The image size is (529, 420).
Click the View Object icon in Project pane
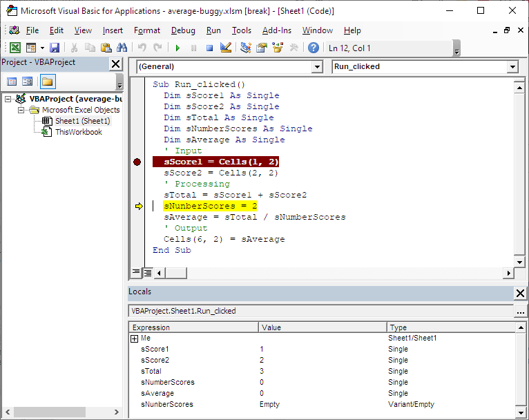pyautogui.click(x=28, y=82)
